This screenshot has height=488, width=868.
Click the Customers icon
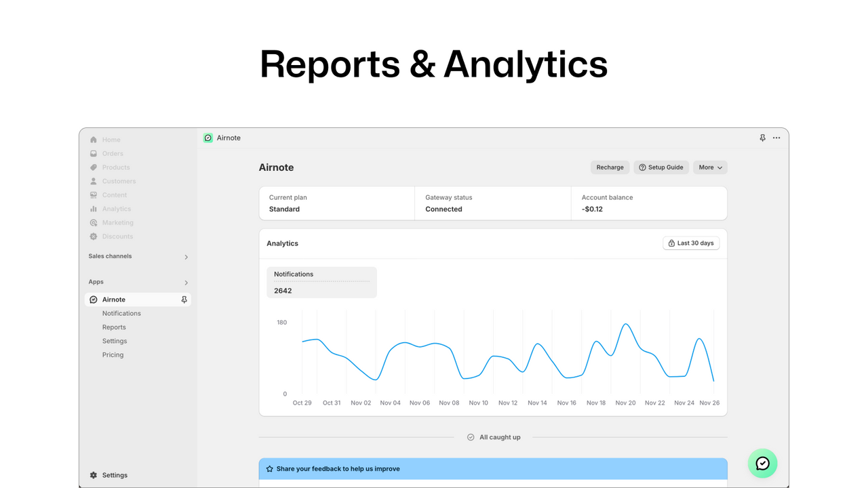tap(93, 181)
